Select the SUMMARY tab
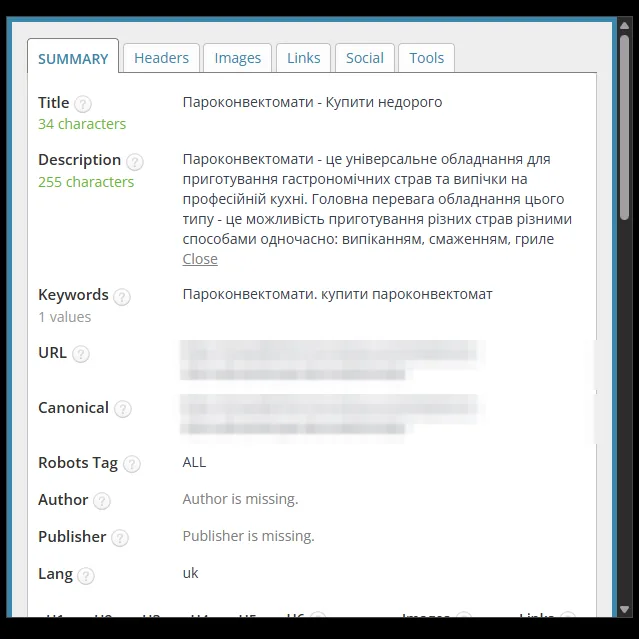This screenshot has height=639, width=639. tap(73, 57)
